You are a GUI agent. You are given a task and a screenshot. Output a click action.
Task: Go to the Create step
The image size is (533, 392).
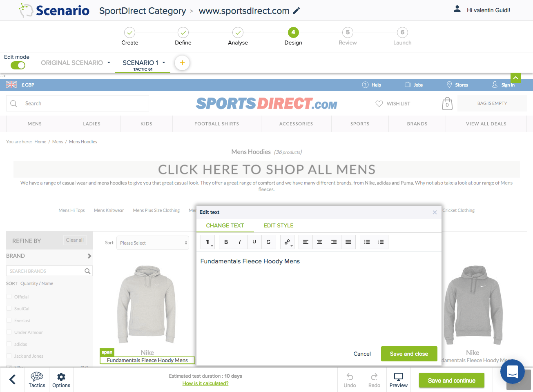pyautogui.click(x=129, y=36)
